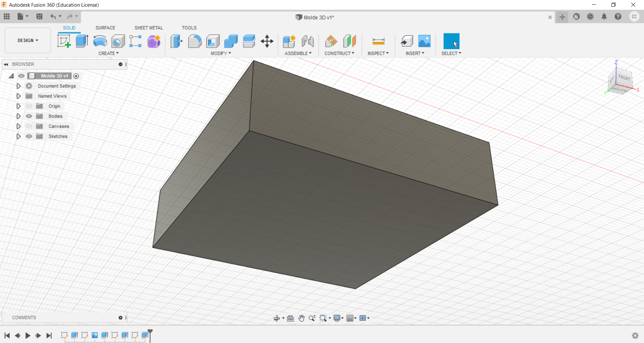This screenshot has width=644, height=343.
Task: Show the Origin folder
Action: [x=29, y=106]
